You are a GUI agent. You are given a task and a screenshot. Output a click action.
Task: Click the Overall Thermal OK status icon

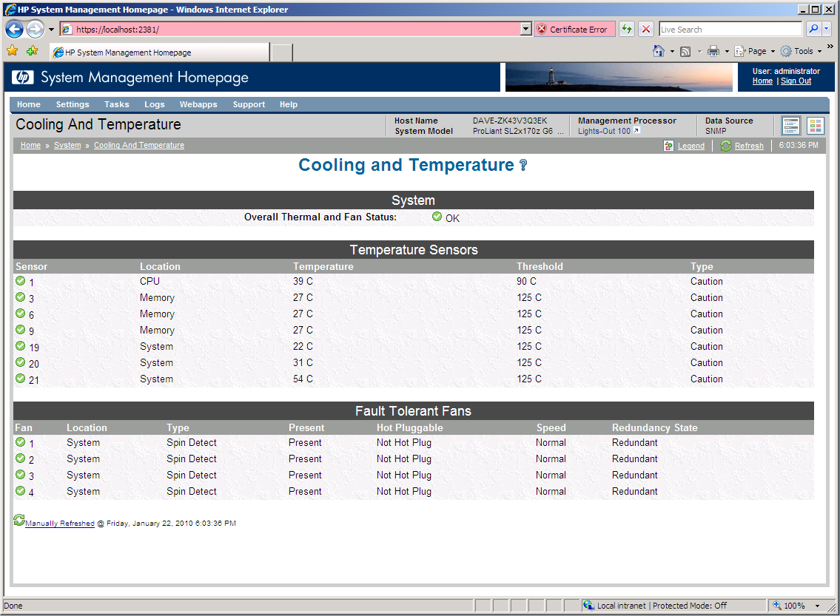tap(437, 217)
